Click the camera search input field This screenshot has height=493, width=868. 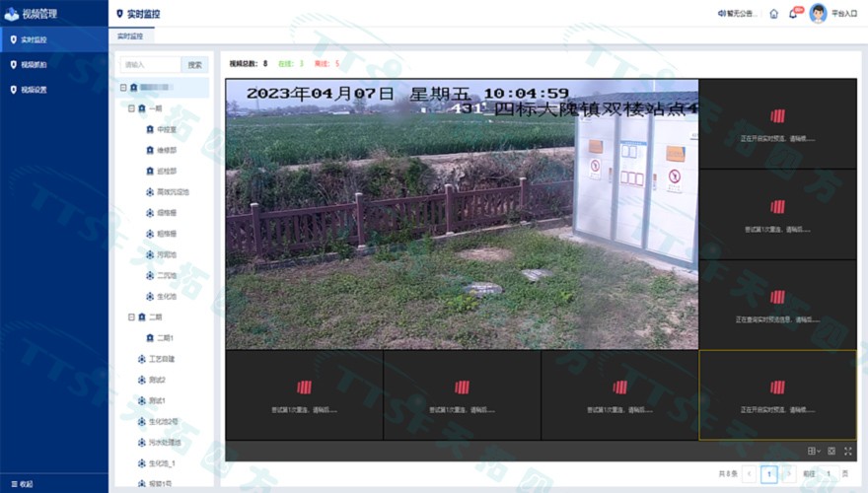[x=151, y=65]
